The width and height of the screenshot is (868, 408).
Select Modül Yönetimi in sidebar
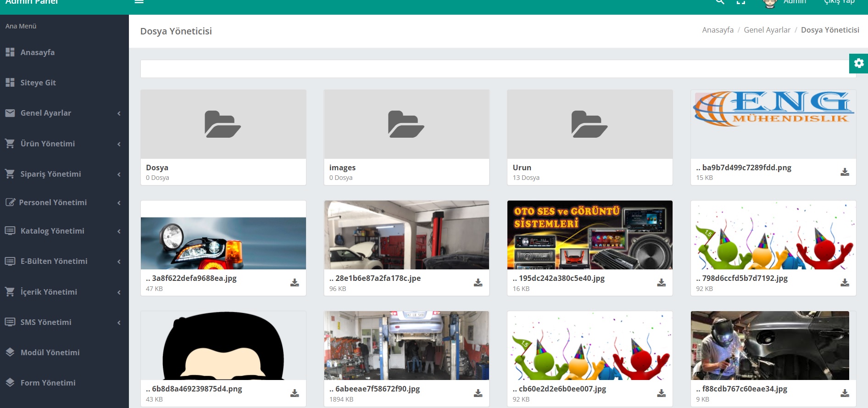(50, 352)
